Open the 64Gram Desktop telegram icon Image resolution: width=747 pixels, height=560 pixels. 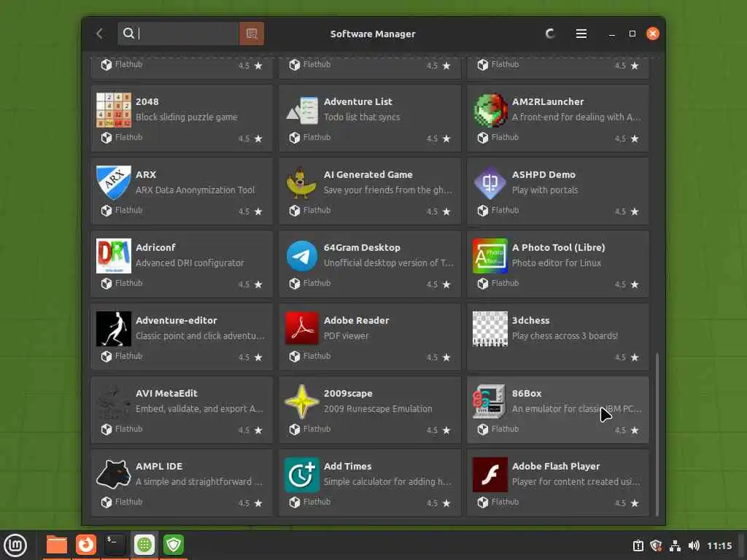[301, 256]
